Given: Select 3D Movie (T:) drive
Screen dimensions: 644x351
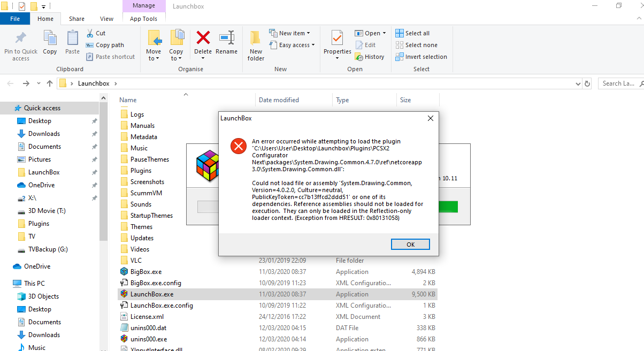Looking at the screenshot, I should [47, 211].
